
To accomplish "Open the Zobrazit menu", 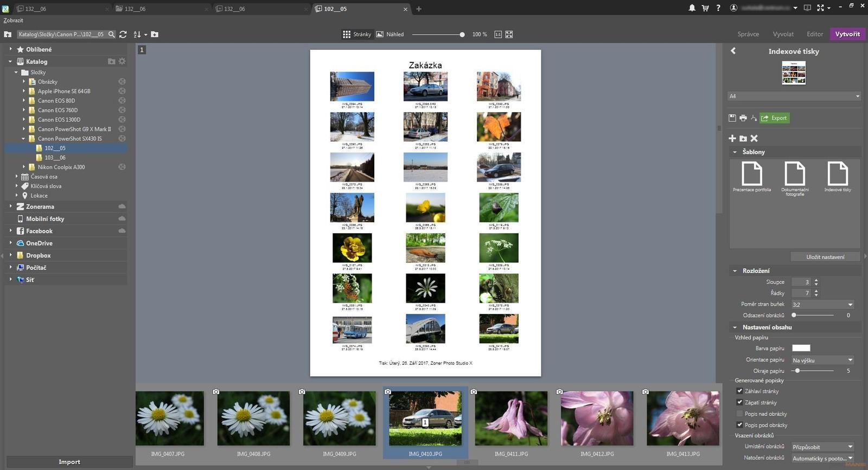I will point(13,21).
